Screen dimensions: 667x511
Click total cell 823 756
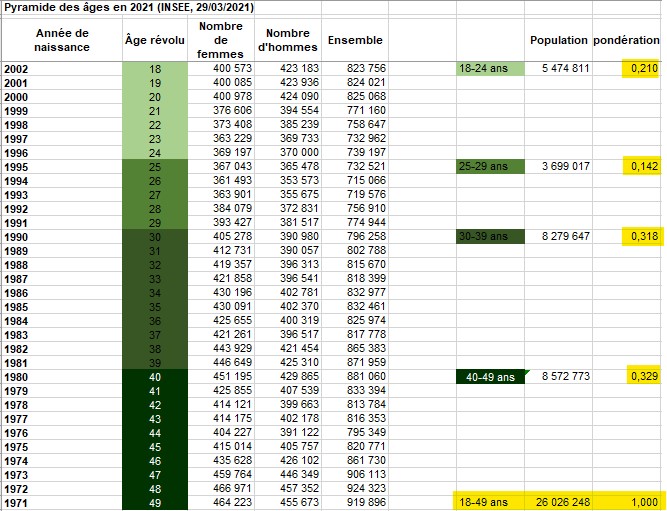[355, 69]
